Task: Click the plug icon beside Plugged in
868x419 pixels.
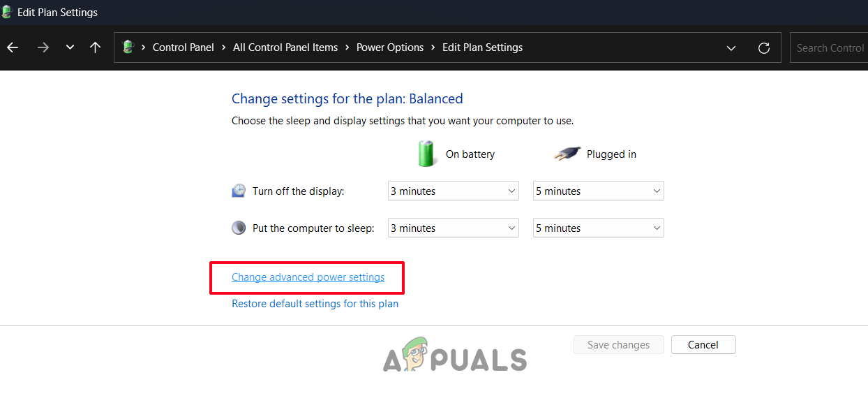Action: (x=567, y=154)
